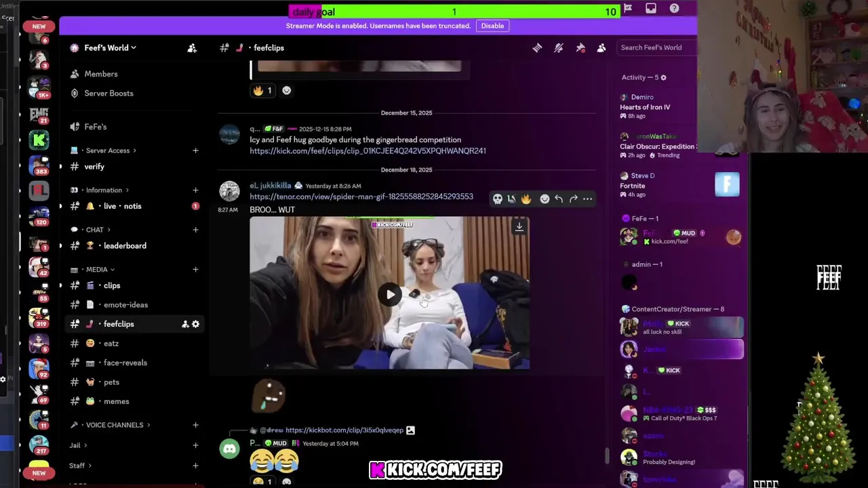
Task: Expand VOICE CHANNELS category
Action: 115,425
